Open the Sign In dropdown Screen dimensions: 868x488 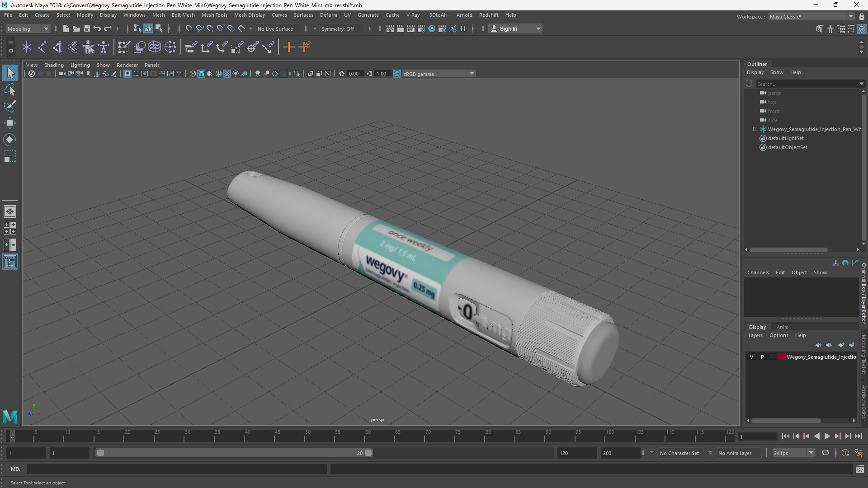coord(515,28)
